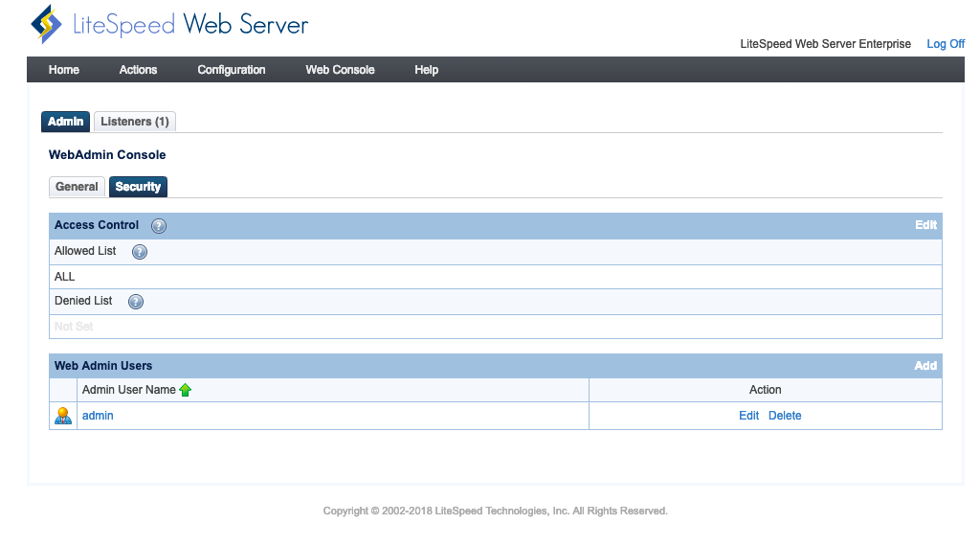The height and width of the screenshot is (546, 980).
Task: Sort by the green arrow near Admin User Name
Action: click(185, 390)
